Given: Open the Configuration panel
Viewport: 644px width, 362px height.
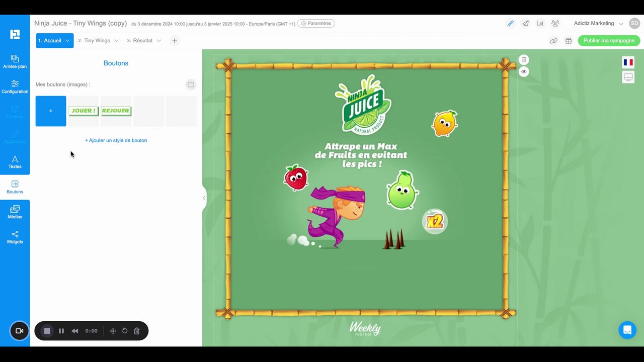Looking at the screenshot, I should pos(15,86).
